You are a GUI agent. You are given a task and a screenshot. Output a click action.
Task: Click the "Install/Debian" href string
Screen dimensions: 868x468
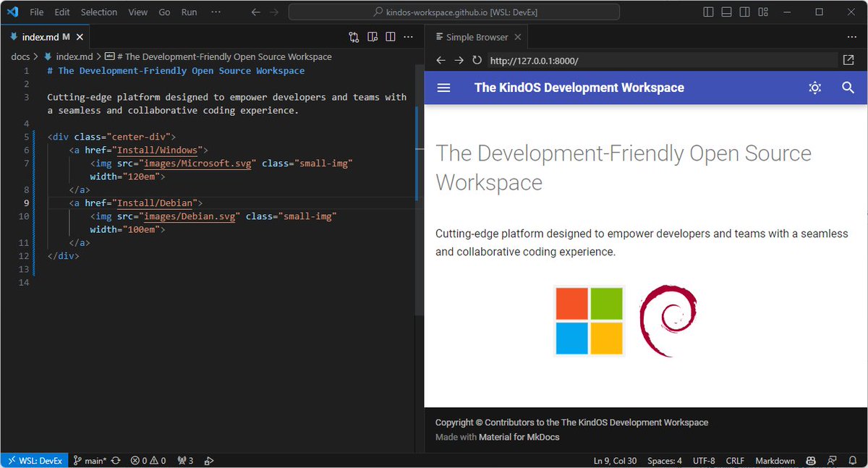[x=156, y=203]
